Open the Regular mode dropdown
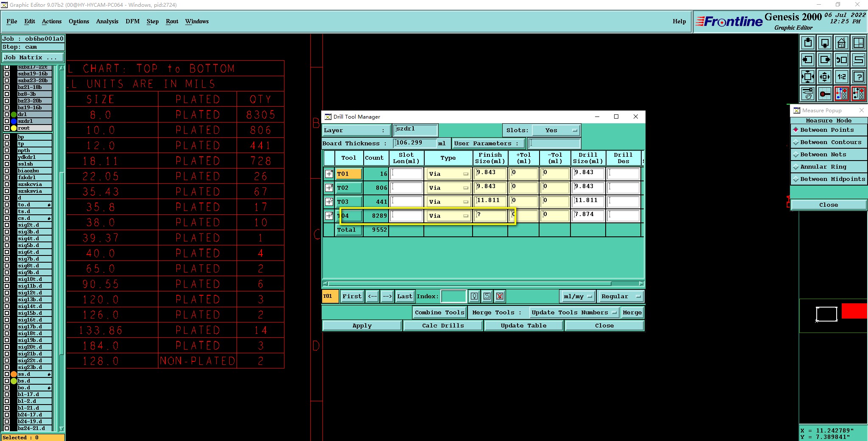868x441 pixels. pos(620,297)
